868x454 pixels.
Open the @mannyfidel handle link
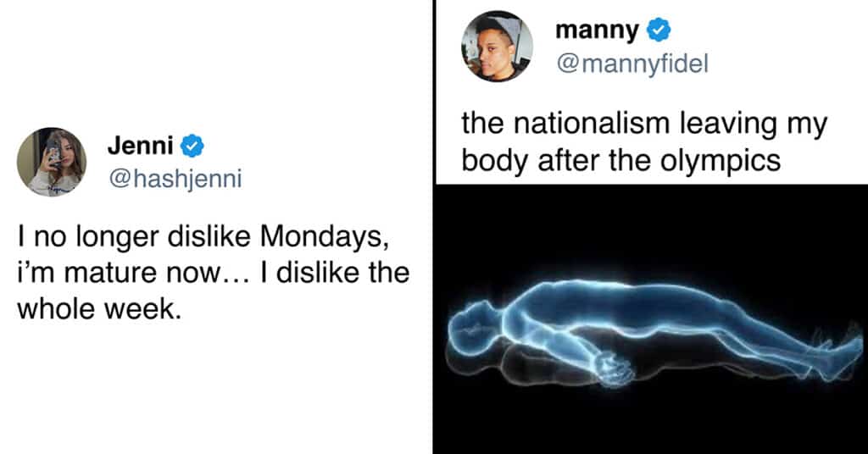tap(632, 64)
